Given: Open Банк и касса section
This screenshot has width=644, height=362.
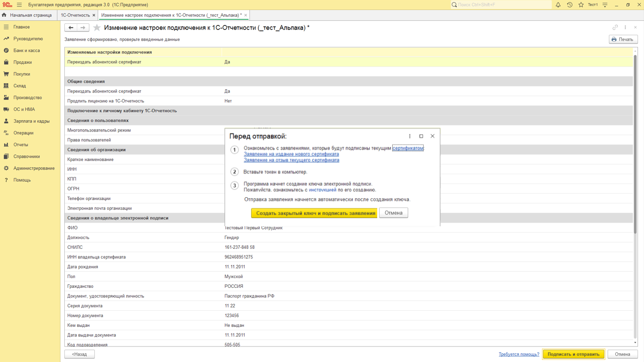Looking at the screenshot, I should 26,50.
